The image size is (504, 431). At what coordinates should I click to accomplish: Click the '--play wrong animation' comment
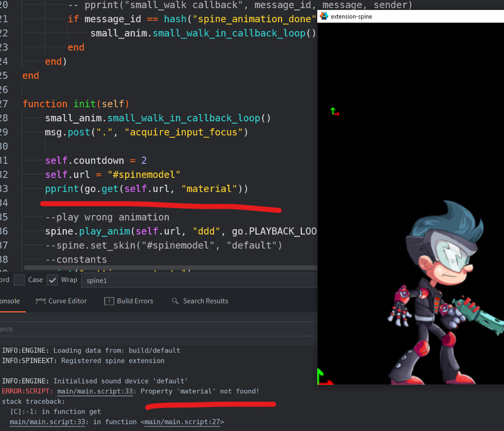[107, 217]
